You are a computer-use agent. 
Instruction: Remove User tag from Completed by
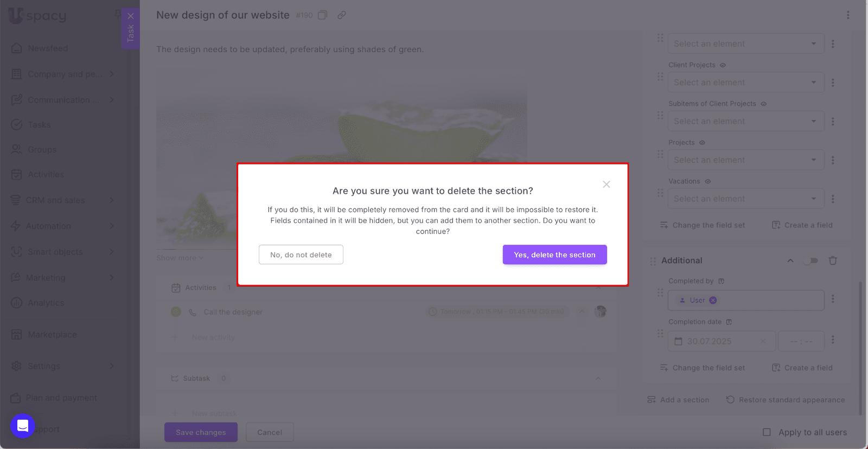pyautogui.click(x=713, y=300)
